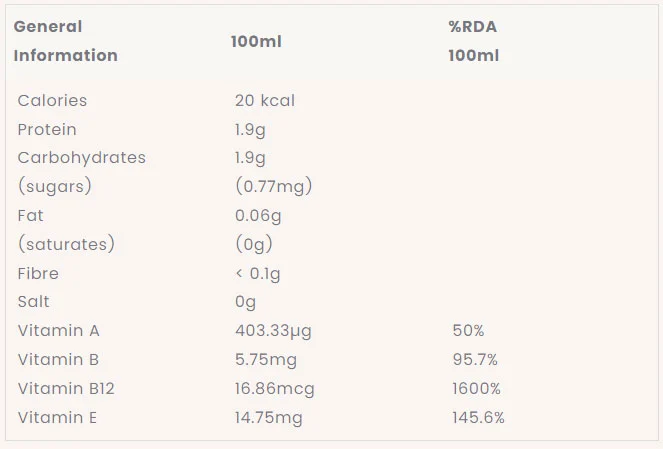Image resolution: width=663 pixels, height=449 pixels.
Task: Select the 403.33µg Vitamin A value
Action: [x=273, y=330]
